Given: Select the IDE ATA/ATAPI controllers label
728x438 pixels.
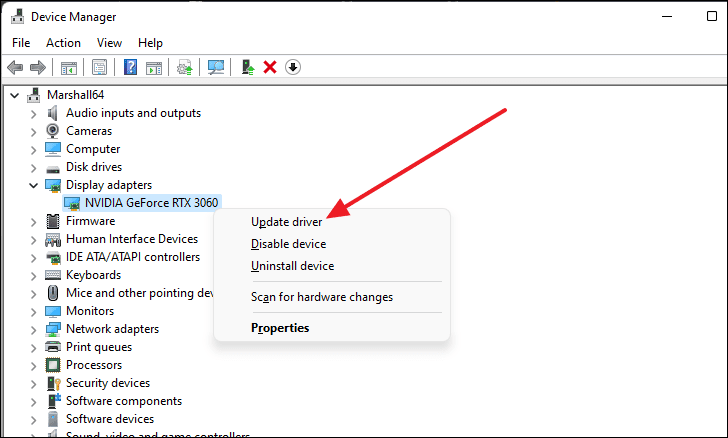Looking at the screenshot, I should (x=133, y=257).
